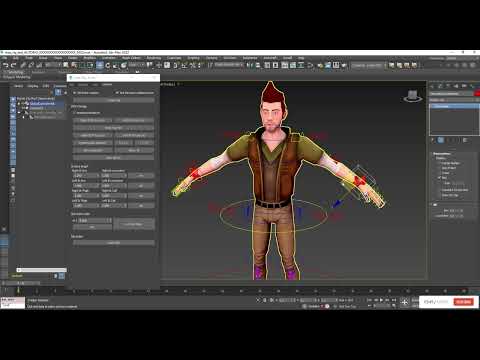
Task: Click the MAXScript mini listener box
Action: tap(13, 302)
